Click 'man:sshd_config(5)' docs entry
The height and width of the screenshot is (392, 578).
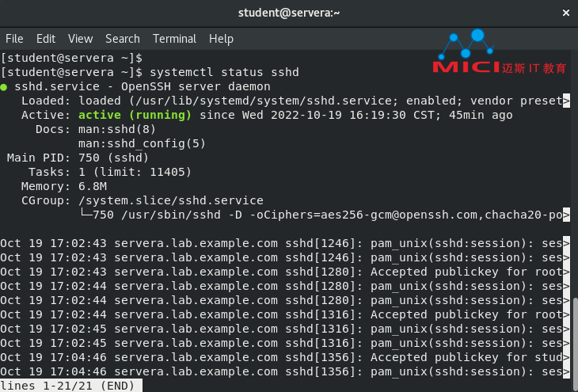pyautogui.click(x=142, y=143)
